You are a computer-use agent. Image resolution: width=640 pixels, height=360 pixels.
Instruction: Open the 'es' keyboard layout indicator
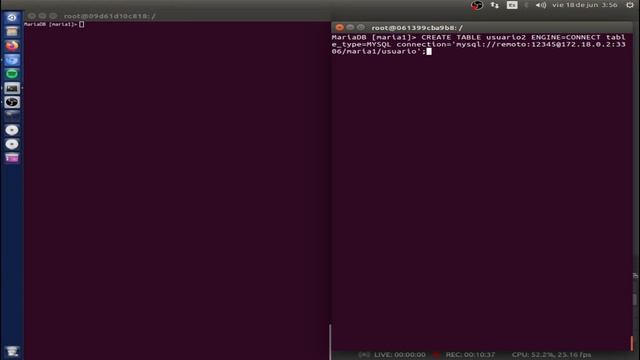click(512, 5)
